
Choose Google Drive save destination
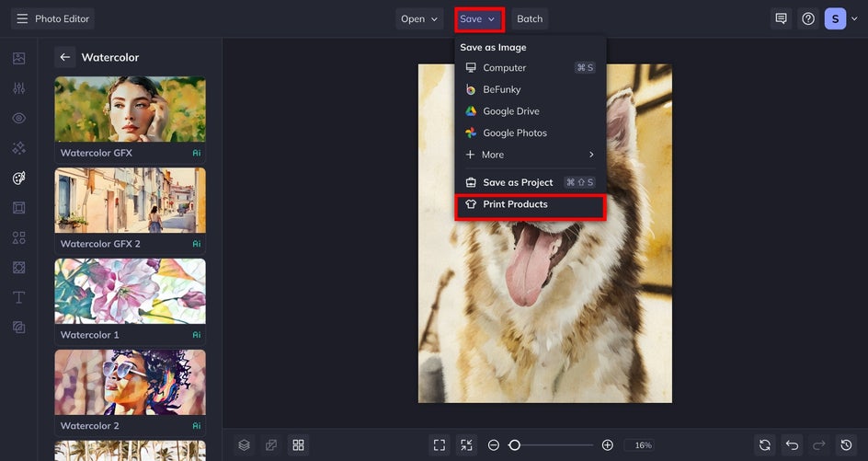pyautogui.click(x=531, y=110)
